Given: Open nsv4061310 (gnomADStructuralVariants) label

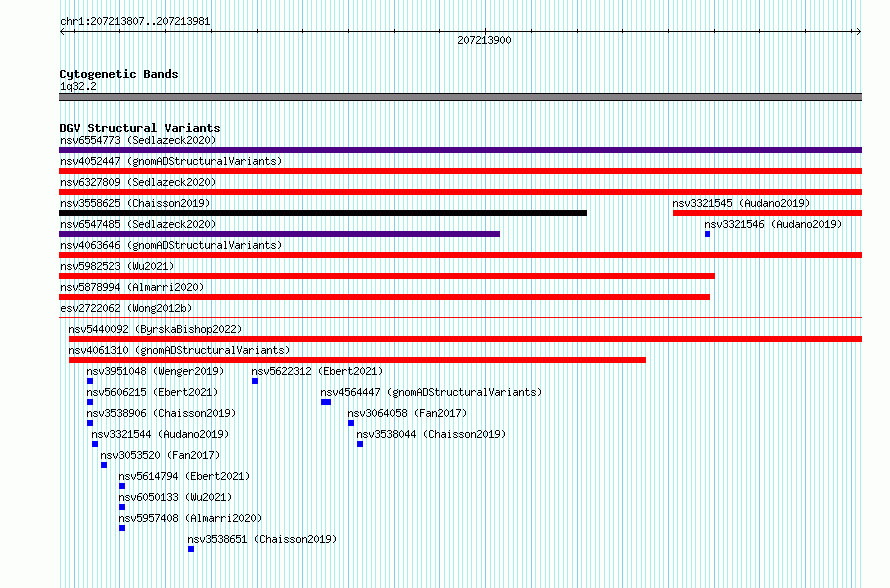Looking at the screenshot, I should pos(179,350).
